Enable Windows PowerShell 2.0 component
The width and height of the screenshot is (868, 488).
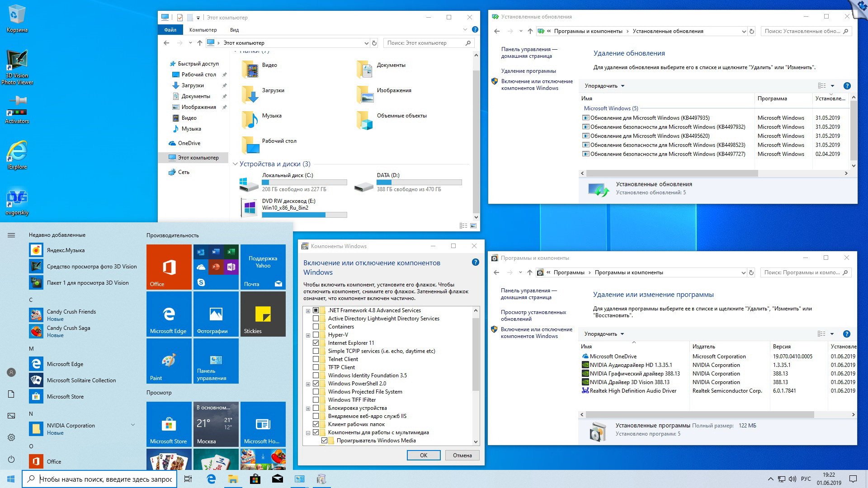316,383
